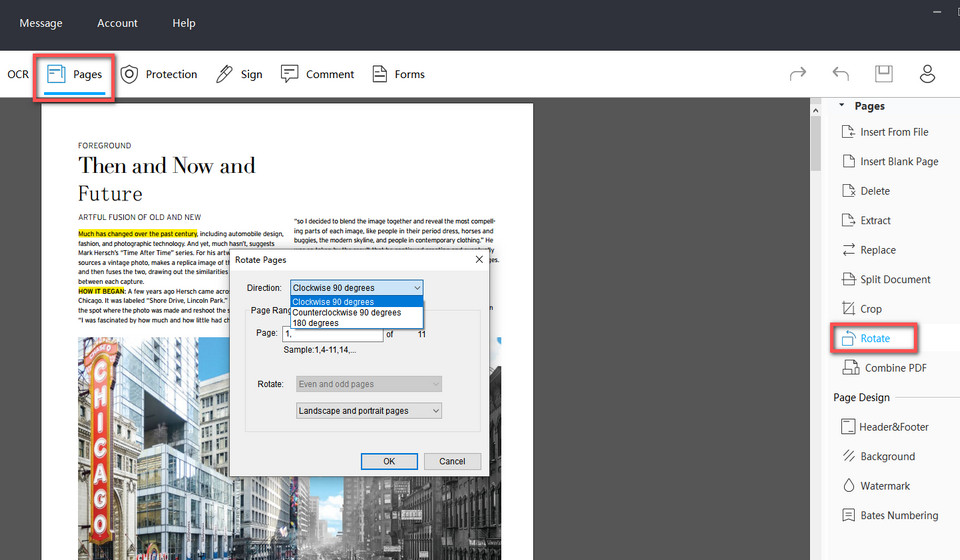Viewport: 960px width, 560px height.
Task: Switch to the Protection tab
Action: click(x=159, y=74)
